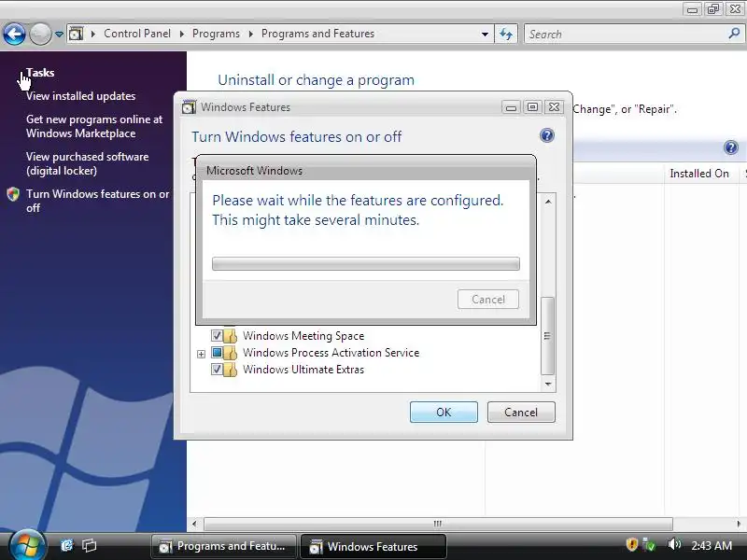Open View installed updates link
The width and height of the screenshot is (747, 560).
click(x=81, y=96)
